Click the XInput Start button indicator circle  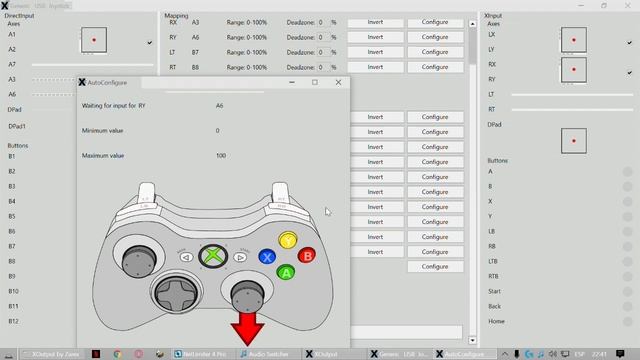(628, 291)
